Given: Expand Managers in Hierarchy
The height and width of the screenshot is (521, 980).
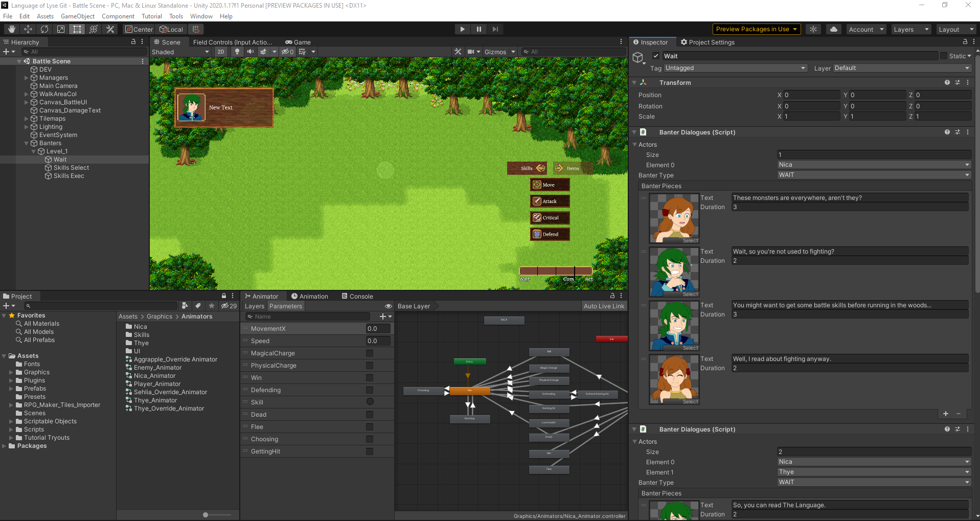Looking at the screenshot, I should pyautogui.click(x=27, y=78).
